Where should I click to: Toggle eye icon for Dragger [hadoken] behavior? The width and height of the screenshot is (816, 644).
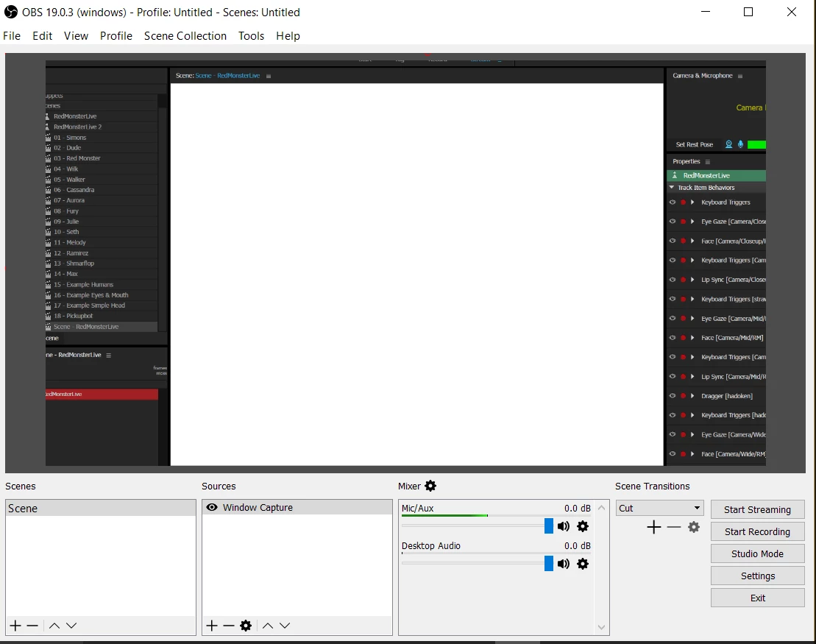(x=673, y=396)
